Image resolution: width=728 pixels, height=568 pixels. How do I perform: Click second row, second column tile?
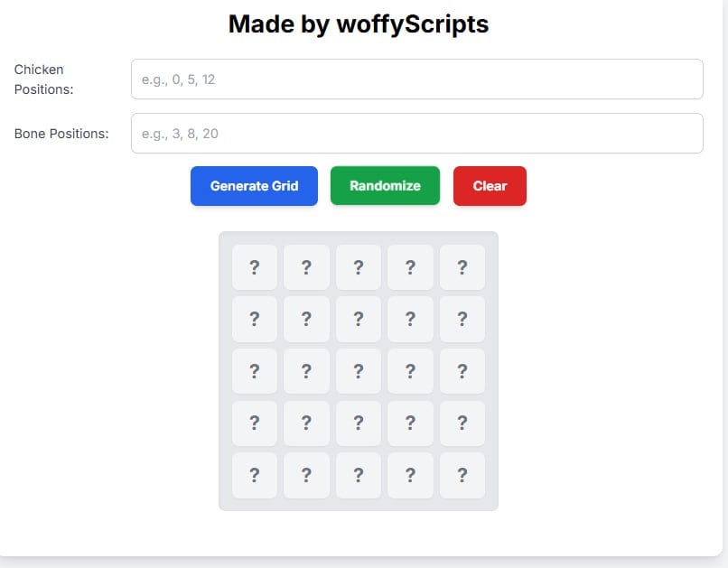(306, 319)
